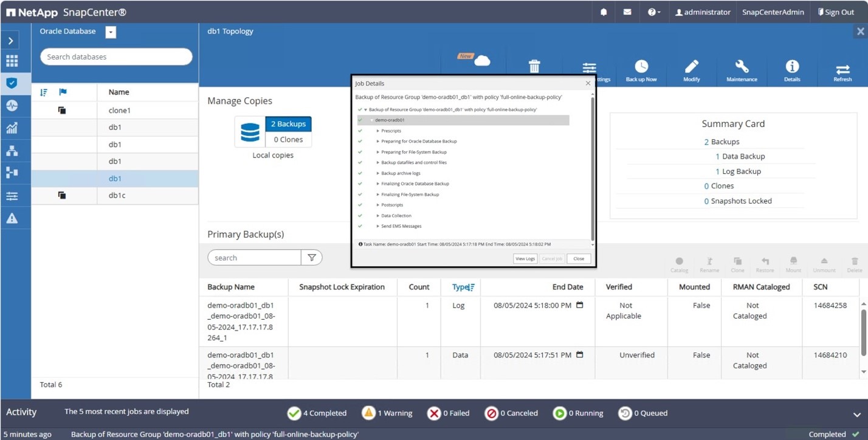Click the trash can icon in topology toolbar
This screenshot has width=868, height=440.
pyautogui.click(x=534, y=66)
